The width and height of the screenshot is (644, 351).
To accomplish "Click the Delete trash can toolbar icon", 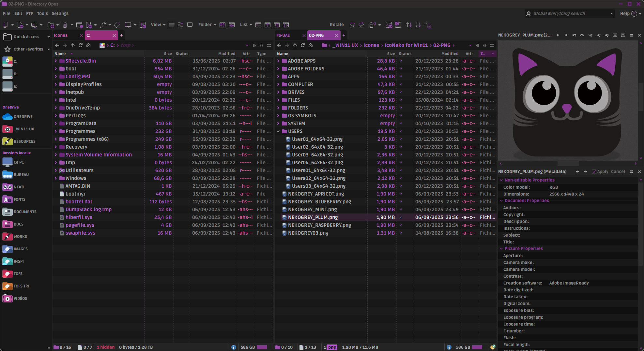I will pyautogui.click(x=65, y=25).
